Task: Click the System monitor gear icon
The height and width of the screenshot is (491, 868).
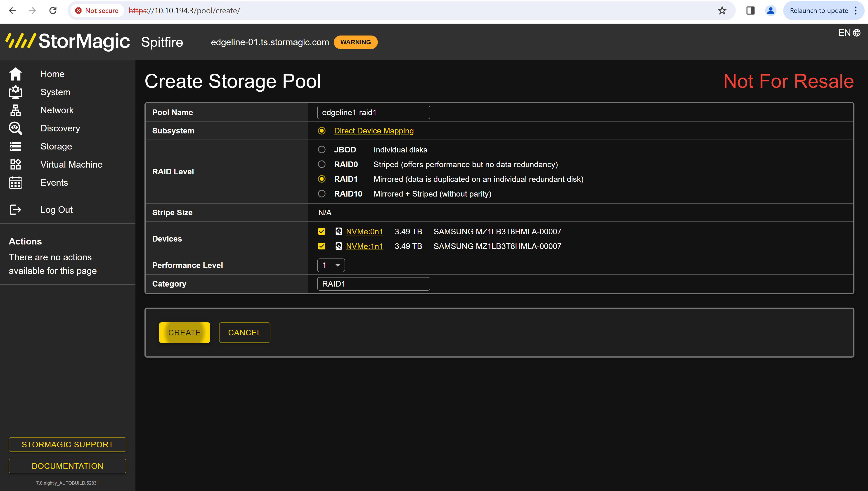Action: (x=16, y=92)
